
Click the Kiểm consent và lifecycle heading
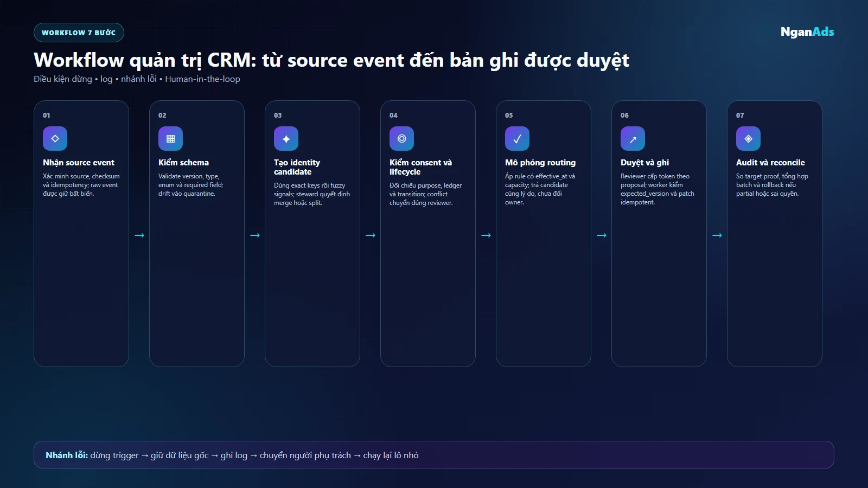(420, 167)
